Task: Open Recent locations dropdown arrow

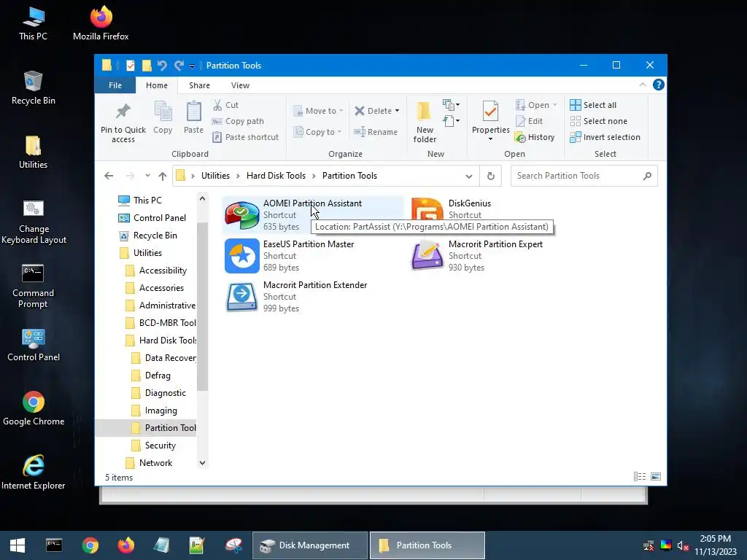Action: (147, 176)
